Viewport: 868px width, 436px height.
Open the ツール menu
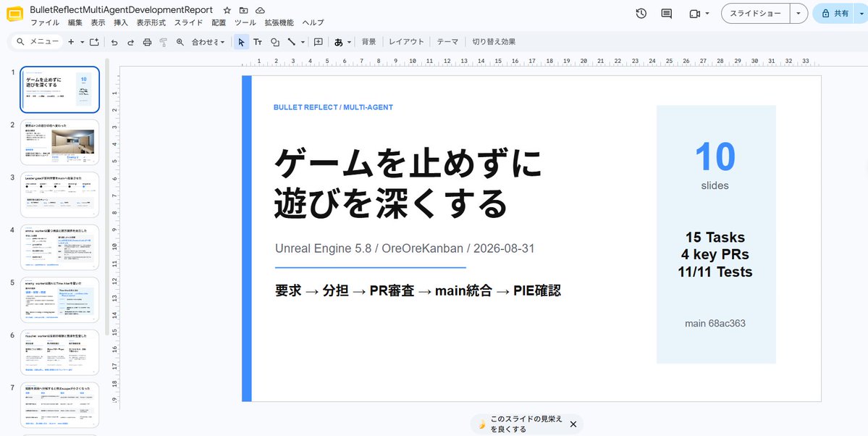[245, 22]
